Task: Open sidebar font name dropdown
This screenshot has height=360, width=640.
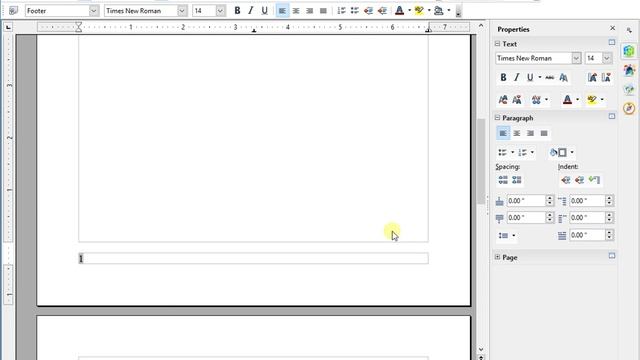Action: (x=576, y=58)
